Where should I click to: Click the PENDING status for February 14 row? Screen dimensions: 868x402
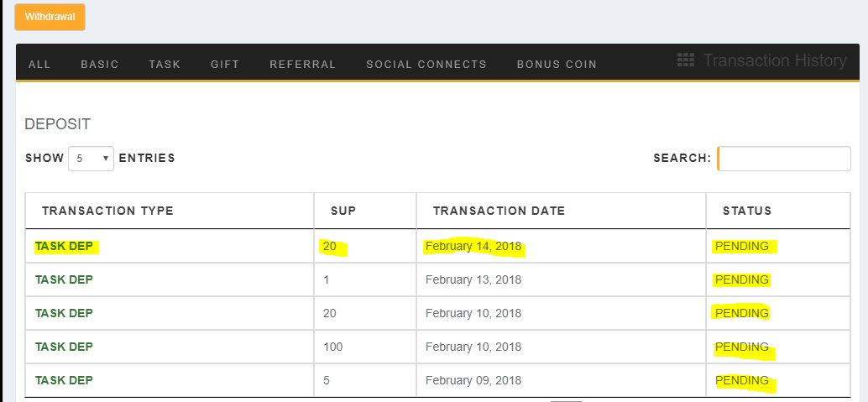pyautogui.click(x=742, y=247)
